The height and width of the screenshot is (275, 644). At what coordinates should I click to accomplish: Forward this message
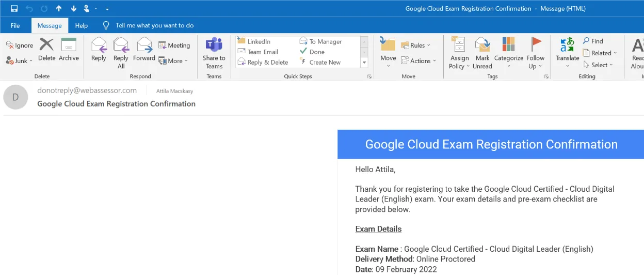[144, 50]
